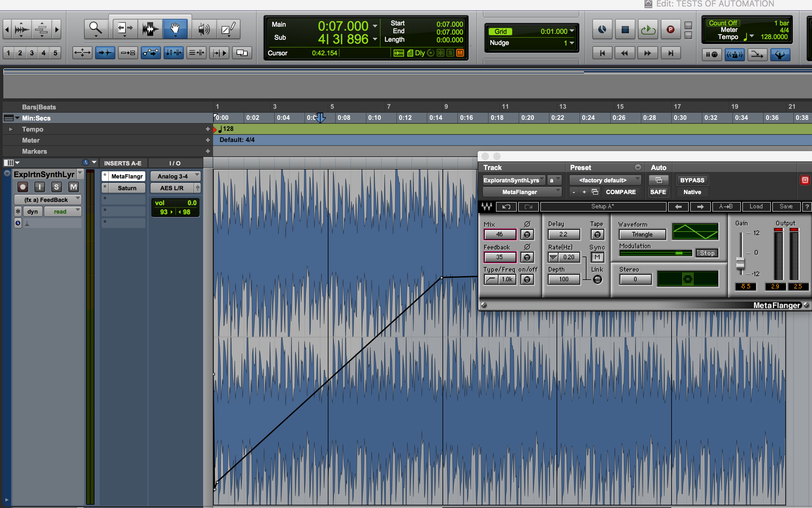Select Triangle waveform field
This screenshot has width=812, height=508.
click(x=642, y=234)
